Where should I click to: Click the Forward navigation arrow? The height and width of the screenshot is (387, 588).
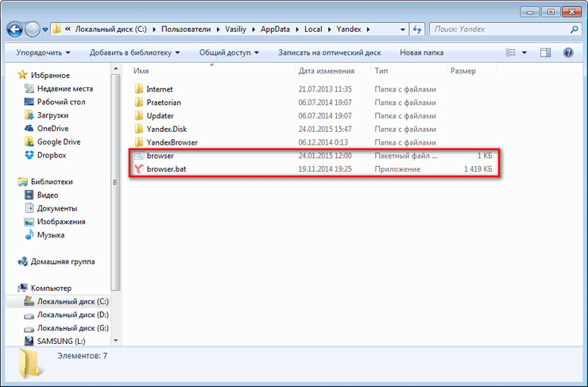point(33,29)
